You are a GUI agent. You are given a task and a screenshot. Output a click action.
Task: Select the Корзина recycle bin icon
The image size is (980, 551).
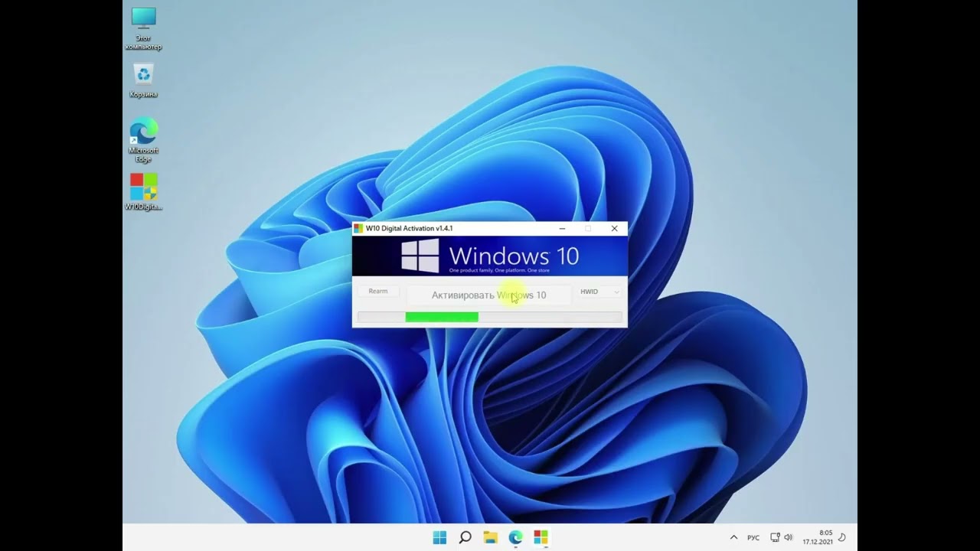click(x=143, y=81)
